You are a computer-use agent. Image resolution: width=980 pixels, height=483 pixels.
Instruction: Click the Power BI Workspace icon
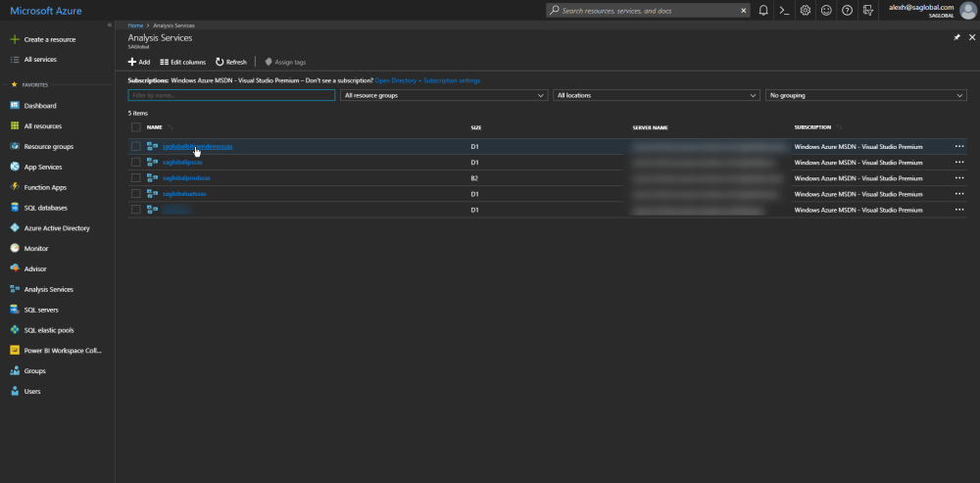tap(15, 351)
